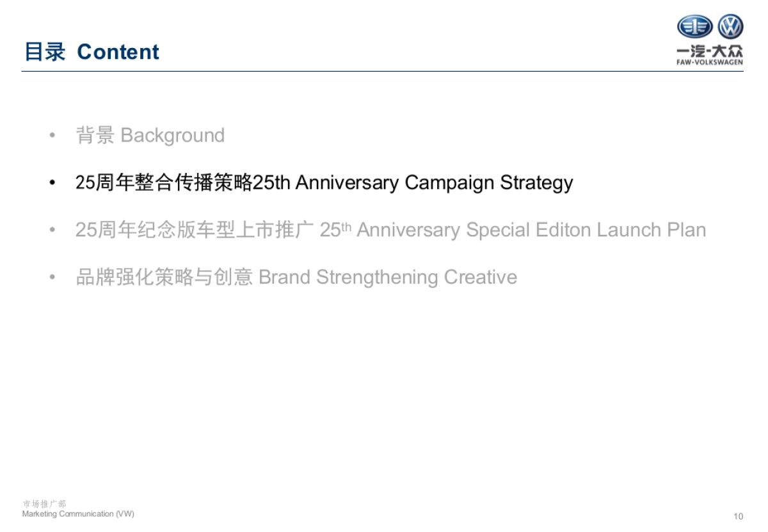768x532 pixels.
Task: Click the Volkswagen VW round logo
Action: [x=730, y=27]
